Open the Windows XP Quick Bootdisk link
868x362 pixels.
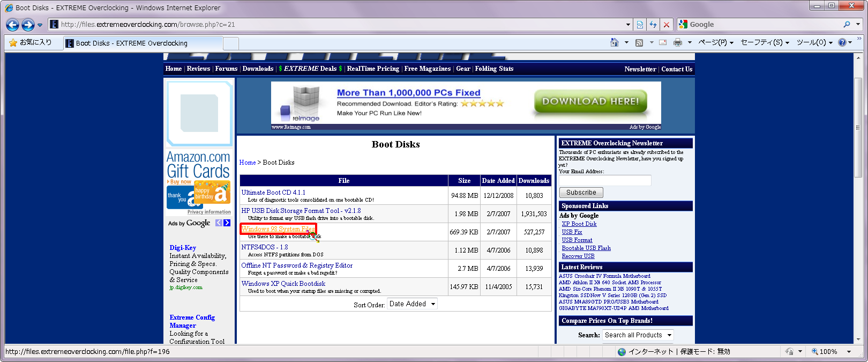[283, 284]
